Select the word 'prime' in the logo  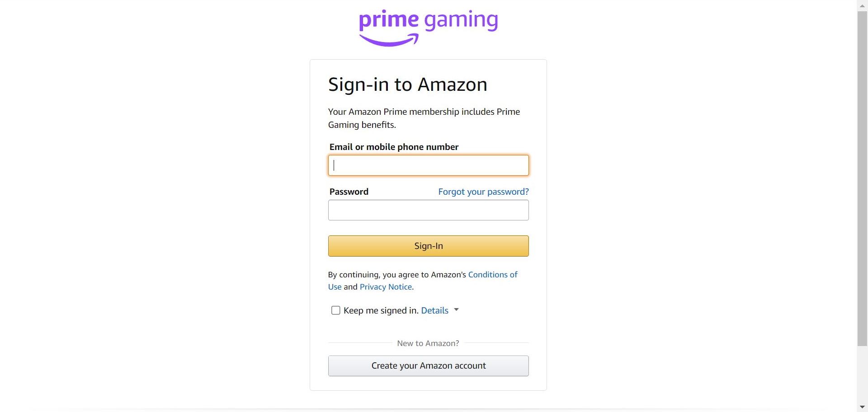[x=389, y=20]
